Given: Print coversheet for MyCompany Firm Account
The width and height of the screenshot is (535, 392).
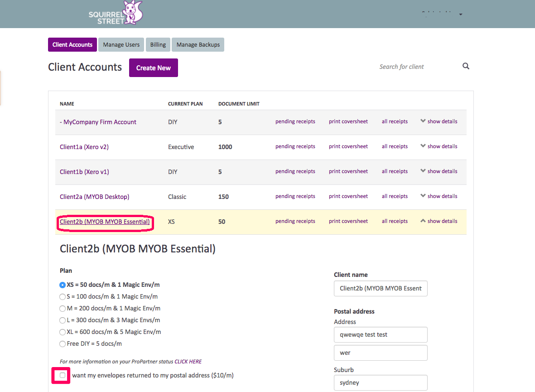Looking at the screenshot, I should (x=348, y=121).
